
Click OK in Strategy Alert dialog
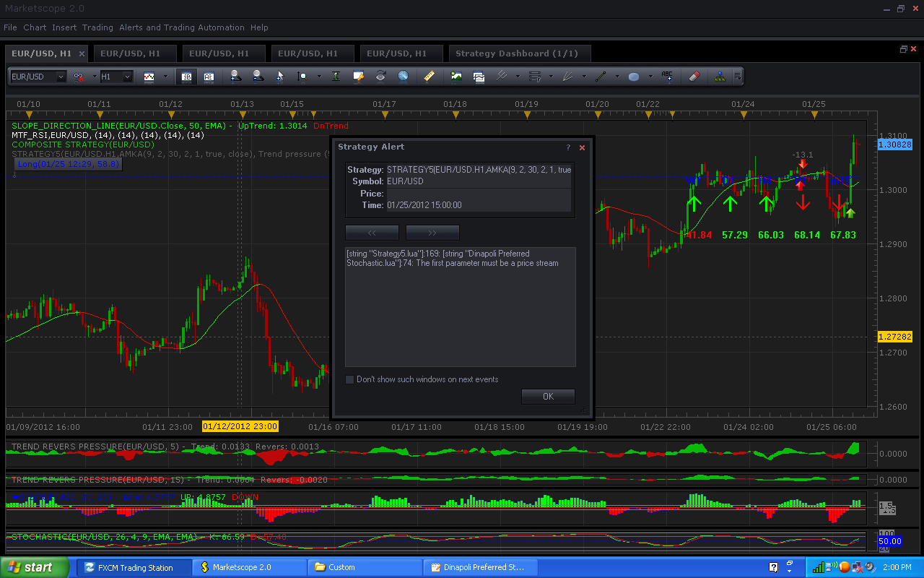click(548, 396)
